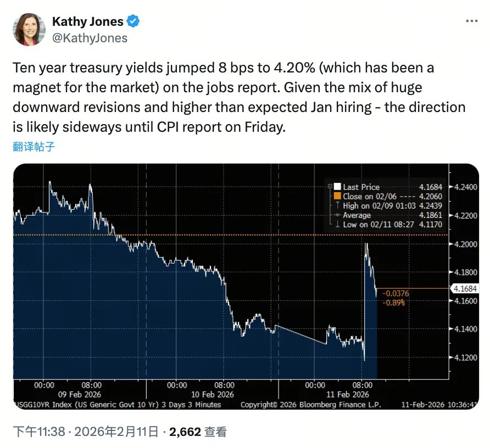Click the orange Close on 02/06 swatch
Image resolution: width=490 pixels, height=448 pixels.
337,196
